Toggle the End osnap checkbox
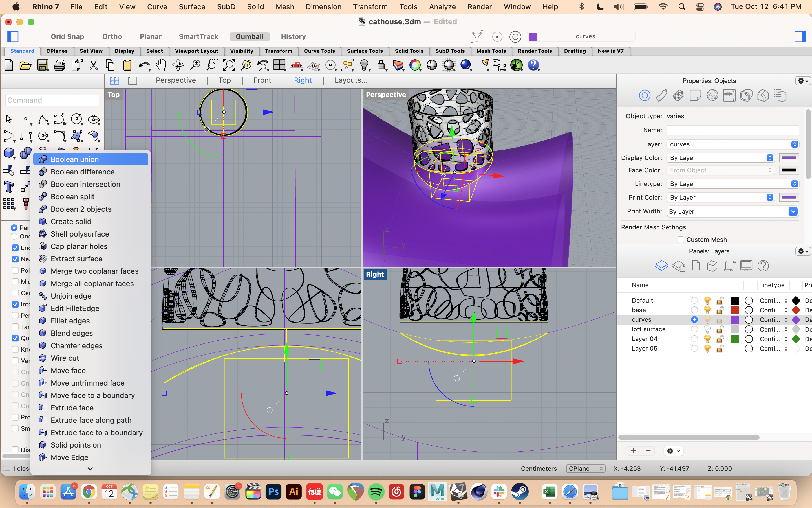The height and width of the screenshot is (508, 812). (x=15, y=248)
